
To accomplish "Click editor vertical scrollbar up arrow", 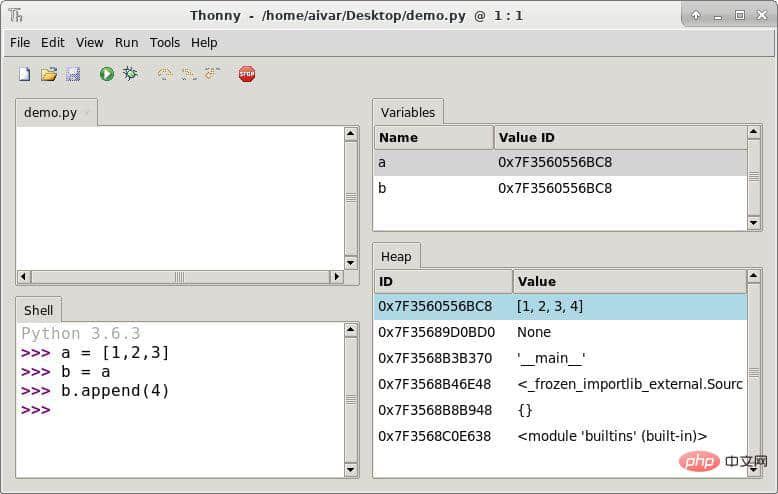I will (351, 133).
